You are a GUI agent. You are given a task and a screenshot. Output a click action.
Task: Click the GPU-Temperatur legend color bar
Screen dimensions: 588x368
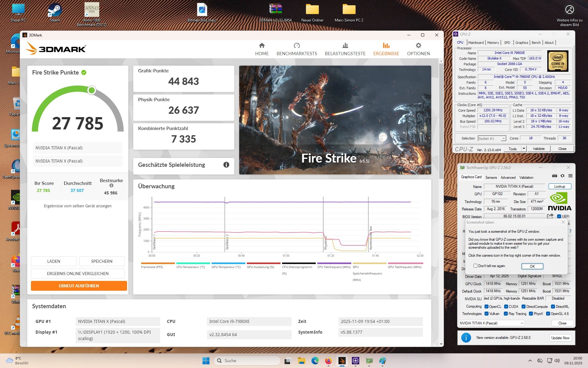[x=228, y=263]
